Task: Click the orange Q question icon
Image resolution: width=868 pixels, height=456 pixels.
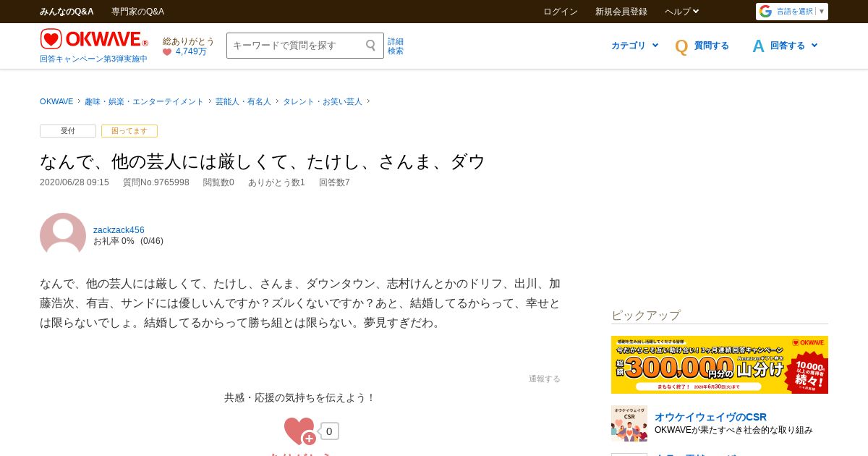Action: (681, 46)
